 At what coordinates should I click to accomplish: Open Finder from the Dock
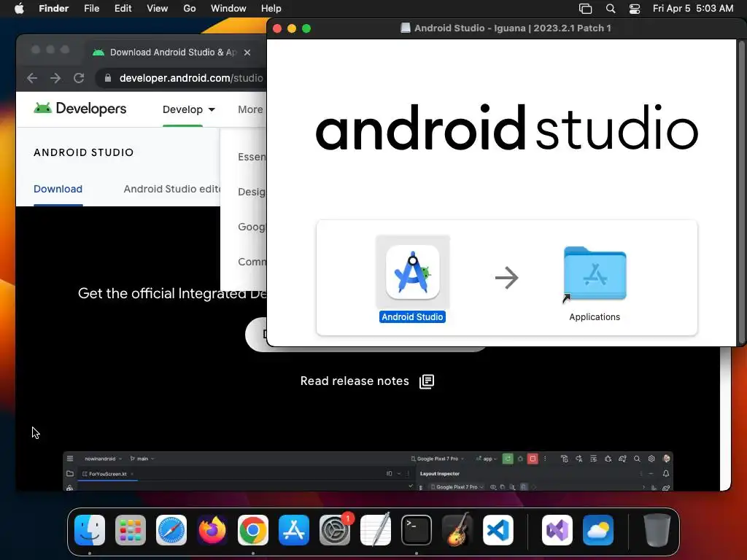(x=90, y=530)
